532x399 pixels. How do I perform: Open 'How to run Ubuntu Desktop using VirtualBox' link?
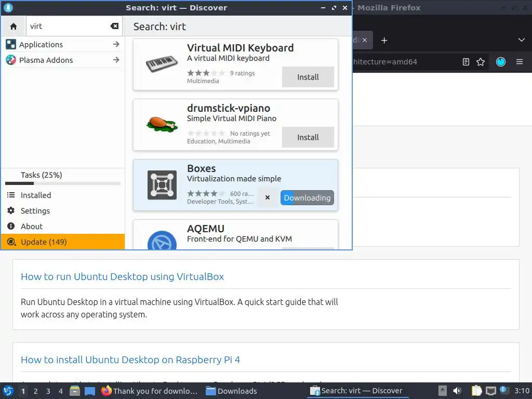tap(122, 276)
